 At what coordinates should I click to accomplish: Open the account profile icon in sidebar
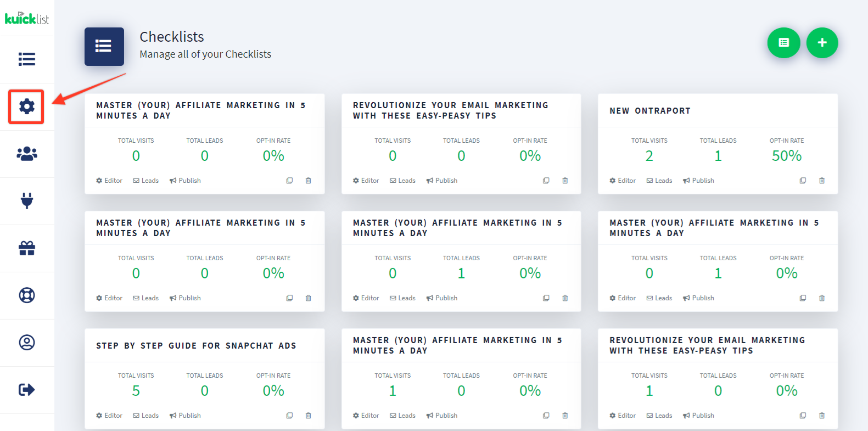[x=27, y=343]
